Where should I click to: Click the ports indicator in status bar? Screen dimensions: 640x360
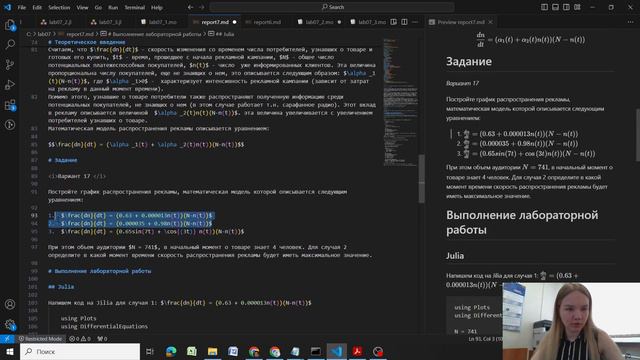[102, 339]
